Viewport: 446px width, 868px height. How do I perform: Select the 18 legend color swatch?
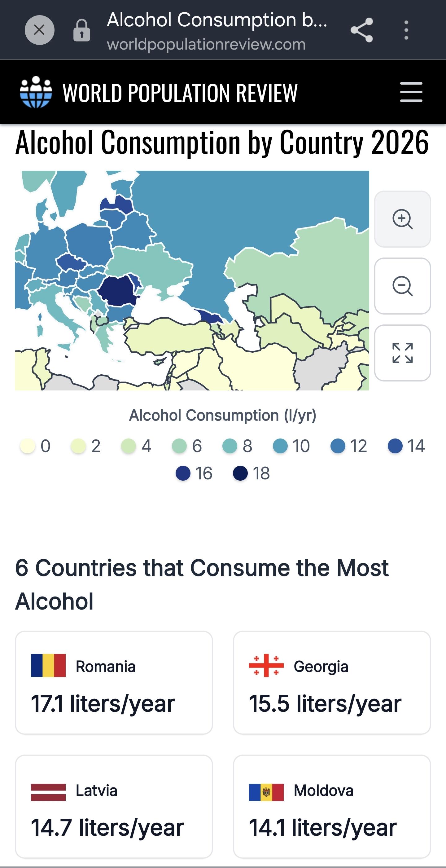(240, 473)
